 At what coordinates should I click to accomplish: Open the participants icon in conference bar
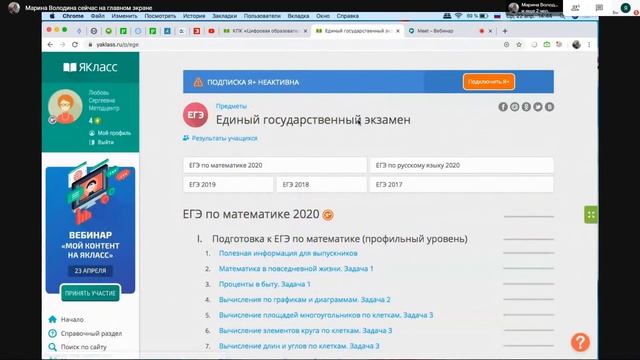click(x=576, y=8)
